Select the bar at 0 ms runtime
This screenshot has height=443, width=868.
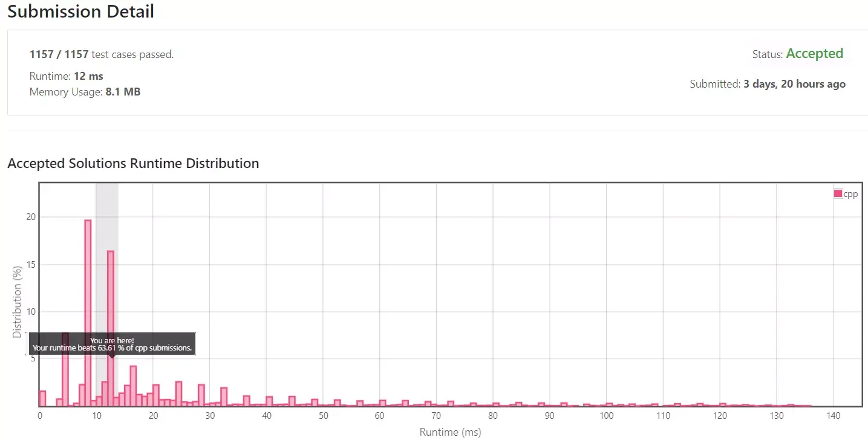click(42, 398)
